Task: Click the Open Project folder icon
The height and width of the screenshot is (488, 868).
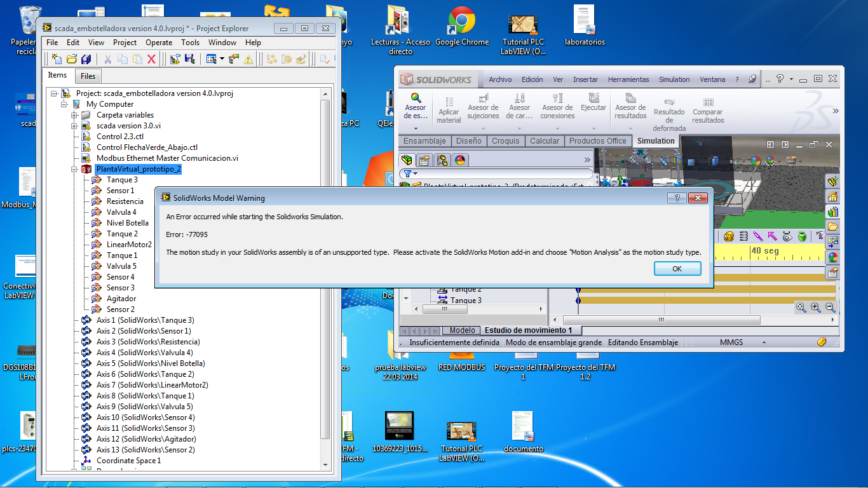Action: pyautogui.click(x=71, y=59)
